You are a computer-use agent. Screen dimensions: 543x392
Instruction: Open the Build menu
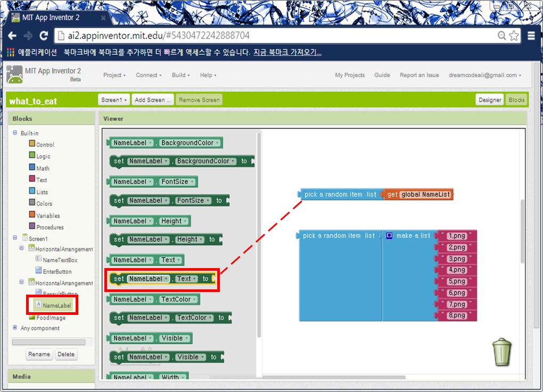point(181,75)
